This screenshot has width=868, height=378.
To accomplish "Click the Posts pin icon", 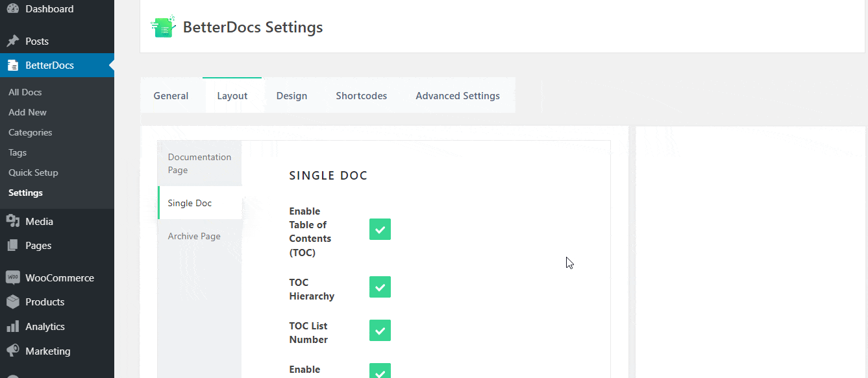I will 12,41.
